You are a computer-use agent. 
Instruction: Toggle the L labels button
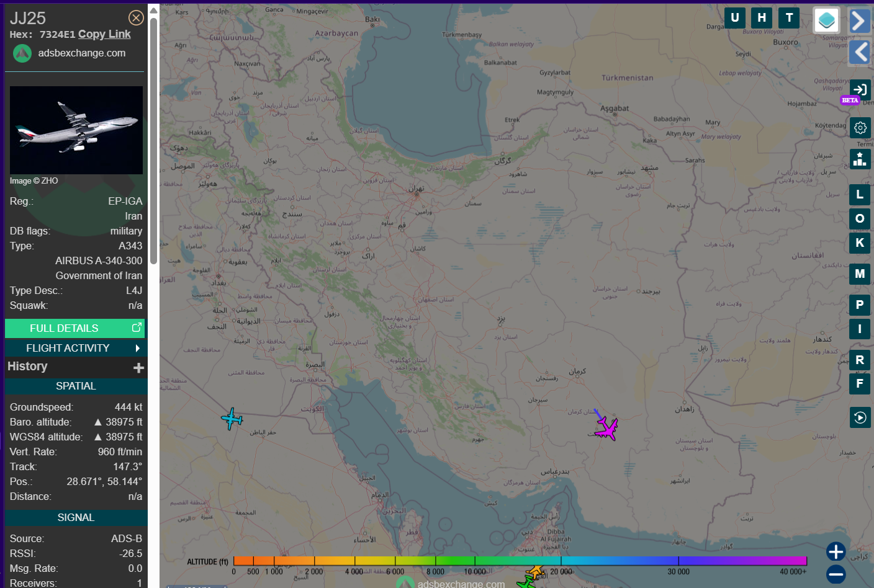[860, 195]
